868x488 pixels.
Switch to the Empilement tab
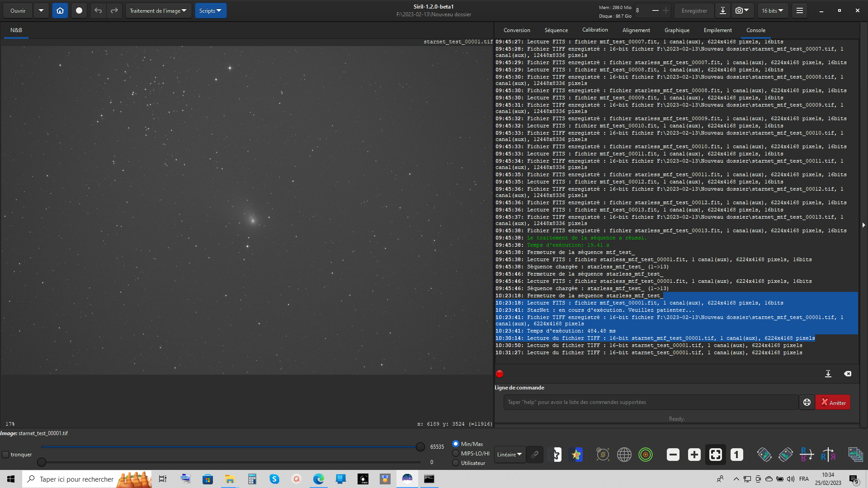(717, 30)
